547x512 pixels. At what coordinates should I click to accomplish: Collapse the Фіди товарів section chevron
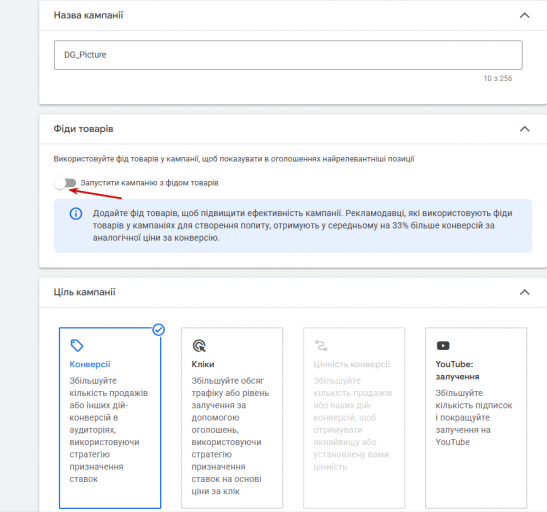click(525, 129)
